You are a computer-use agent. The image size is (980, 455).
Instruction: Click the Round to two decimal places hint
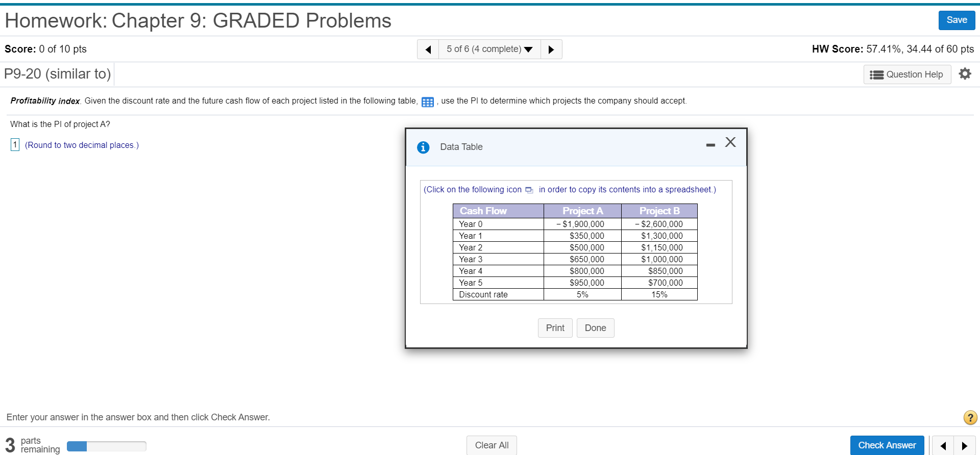pos(82,145)
